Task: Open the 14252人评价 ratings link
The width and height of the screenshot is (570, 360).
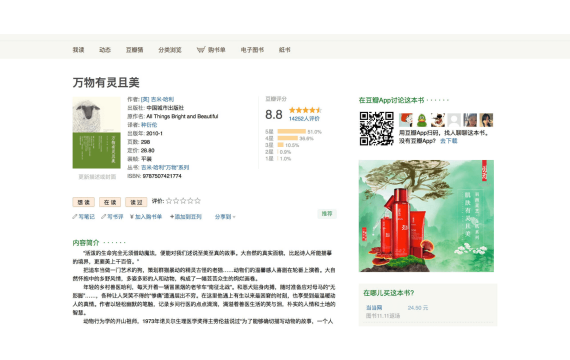Action: pos(304,119)
